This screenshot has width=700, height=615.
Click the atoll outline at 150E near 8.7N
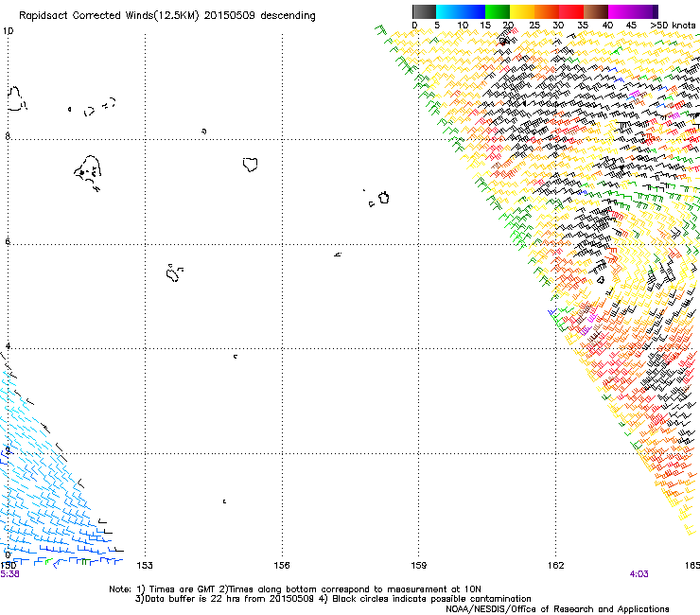tap(16, 98)
